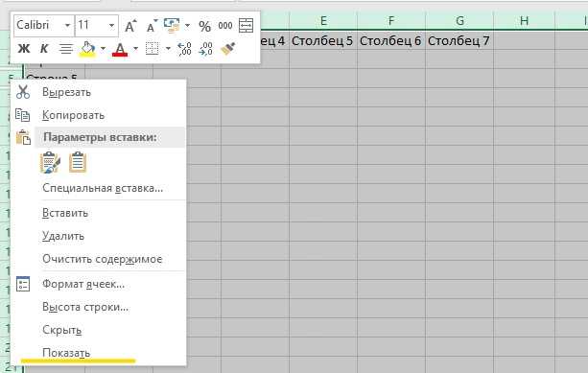Choose Вырезать from the context menu
This screenshot has height=373, width=588.
[66, 92]
